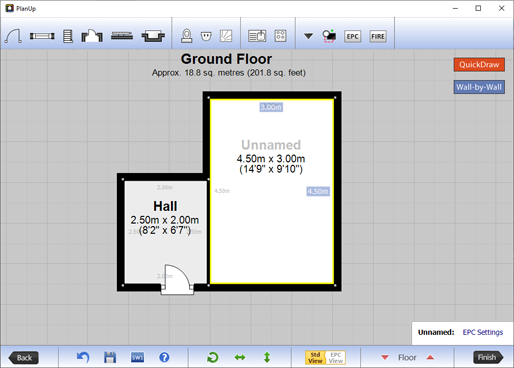Click the Finish button

click(x=488, y=357)
